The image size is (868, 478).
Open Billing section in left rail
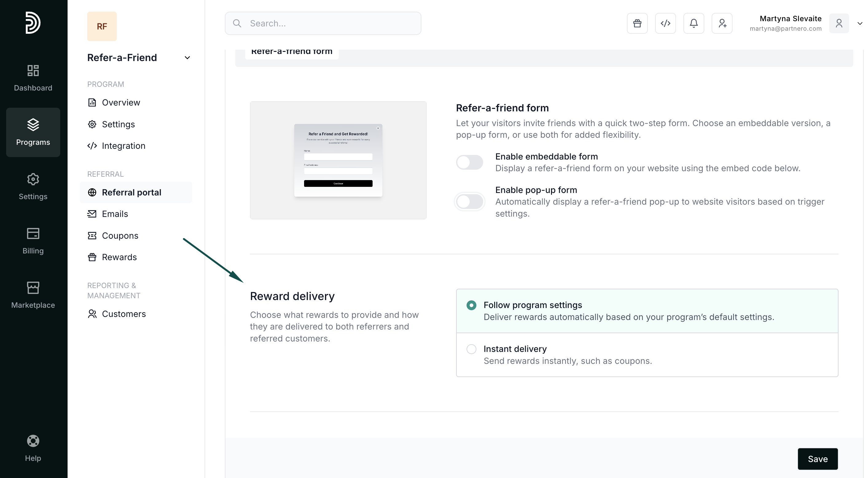(x=33, y=241)
